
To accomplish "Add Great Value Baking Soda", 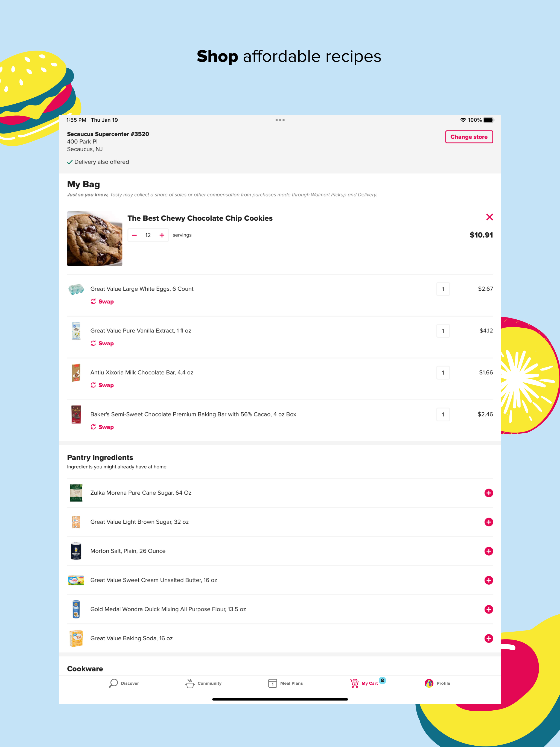I will click(488, 638).
